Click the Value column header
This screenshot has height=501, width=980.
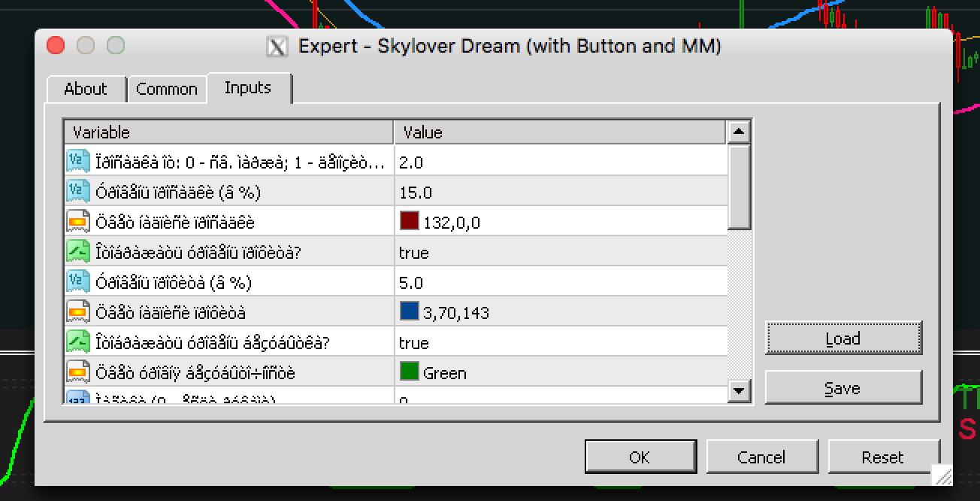coord(561,132)
